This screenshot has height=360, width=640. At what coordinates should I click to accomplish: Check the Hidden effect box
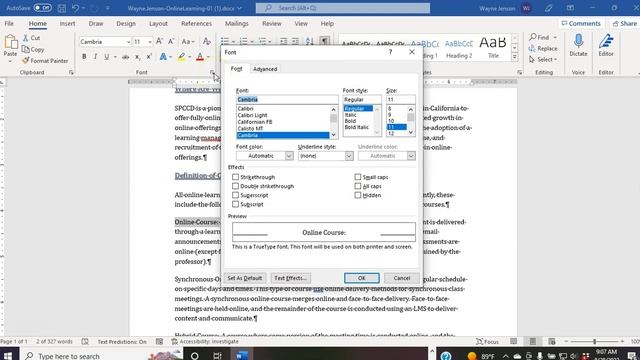click(x=358, y=195)
